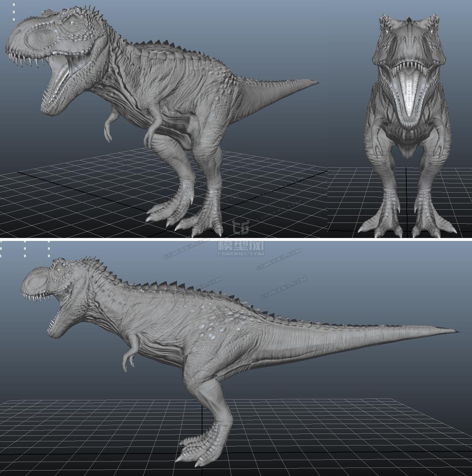Select the foot claws of the side-view dinosaur
The width and height of the screenshot is (472, 476).
click(190, 449)
